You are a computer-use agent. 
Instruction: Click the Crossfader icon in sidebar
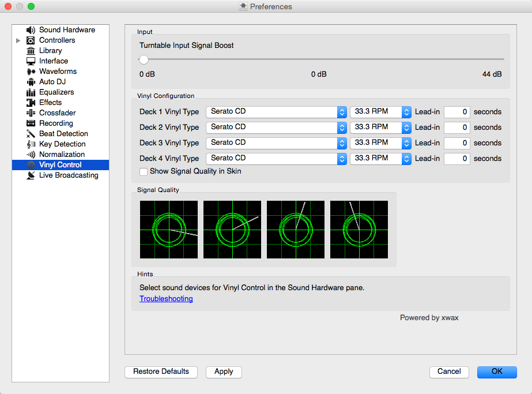click(x=31, y=113)
